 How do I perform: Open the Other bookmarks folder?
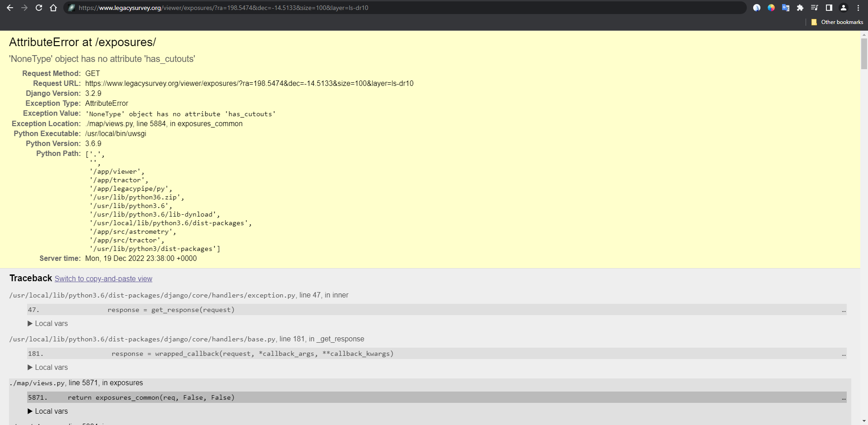point(837,22)
